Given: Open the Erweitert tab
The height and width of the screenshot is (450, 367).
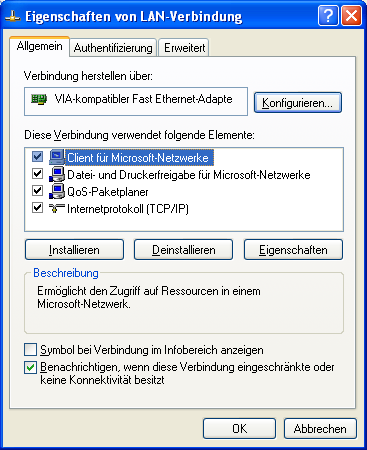Looking at the screenshot, I should (184, 48).
